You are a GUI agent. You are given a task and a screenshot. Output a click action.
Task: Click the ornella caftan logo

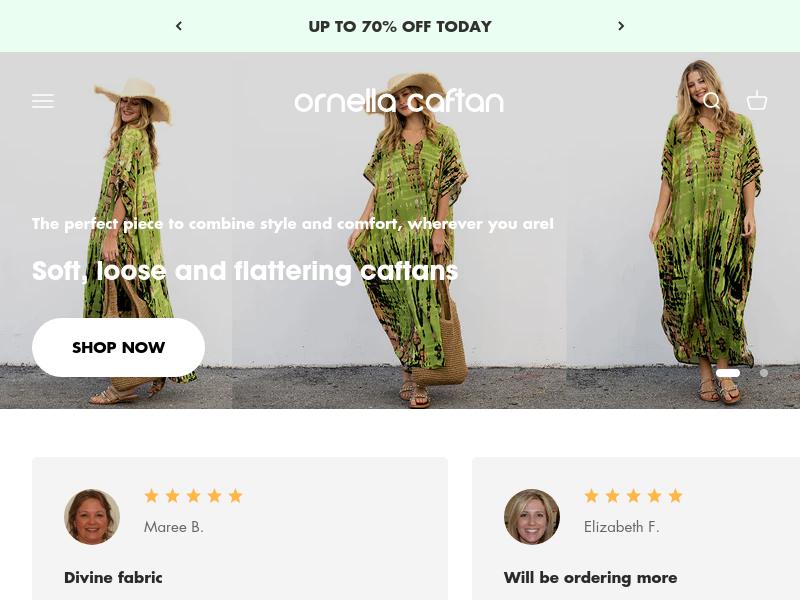399,101
